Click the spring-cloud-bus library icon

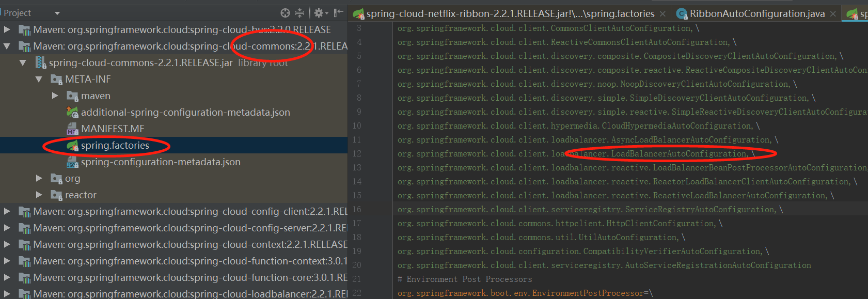click(x=25, y=29)
